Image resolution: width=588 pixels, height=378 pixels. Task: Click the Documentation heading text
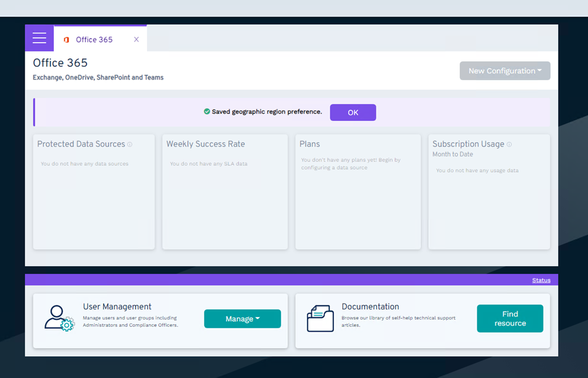click(370, 307)
